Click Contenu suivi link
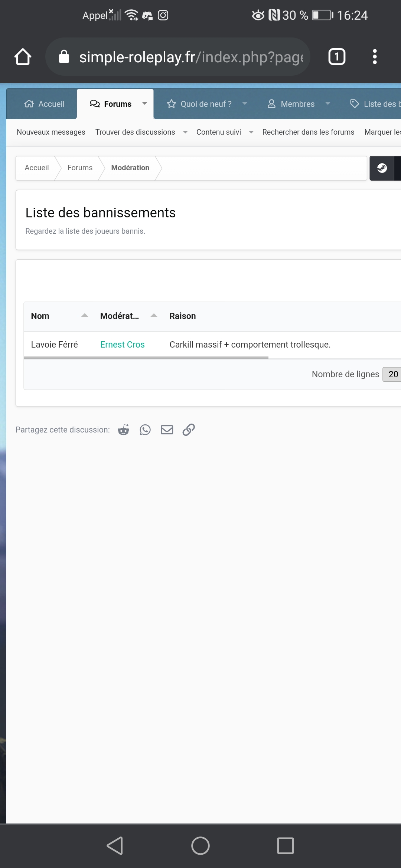Viewport: 401px width, 868px height. tap(219, 132)
